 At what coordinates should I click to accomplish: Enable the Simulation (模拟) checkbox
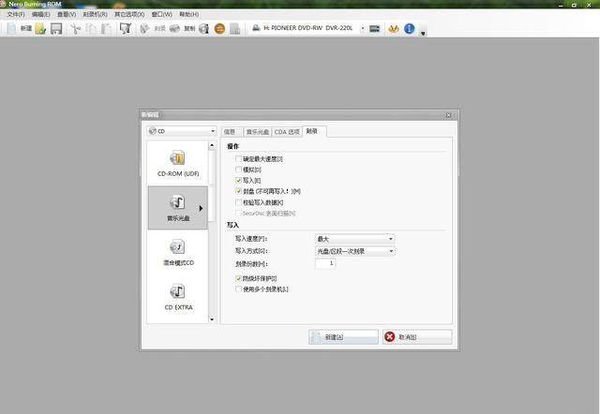point(238,169)
